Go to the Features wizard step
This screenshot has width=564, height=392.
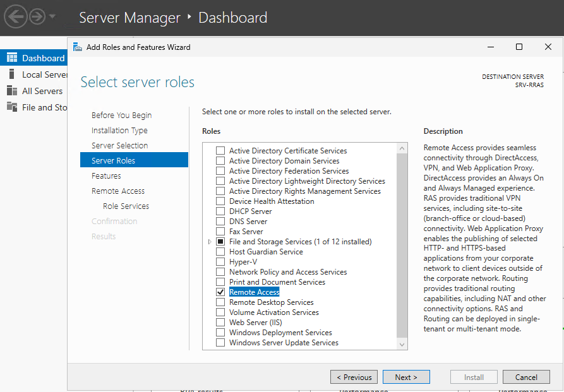[x=106, y=176]
